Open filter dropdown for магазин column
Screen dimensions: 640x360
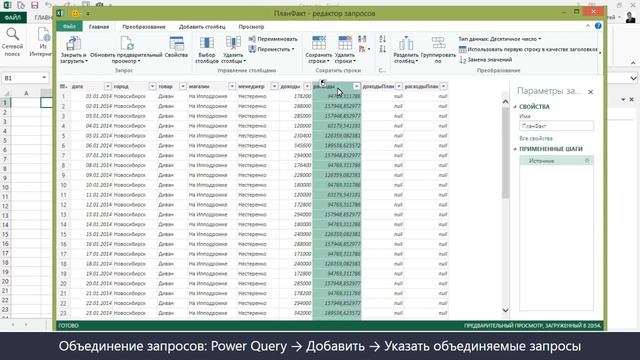(232, 86)
